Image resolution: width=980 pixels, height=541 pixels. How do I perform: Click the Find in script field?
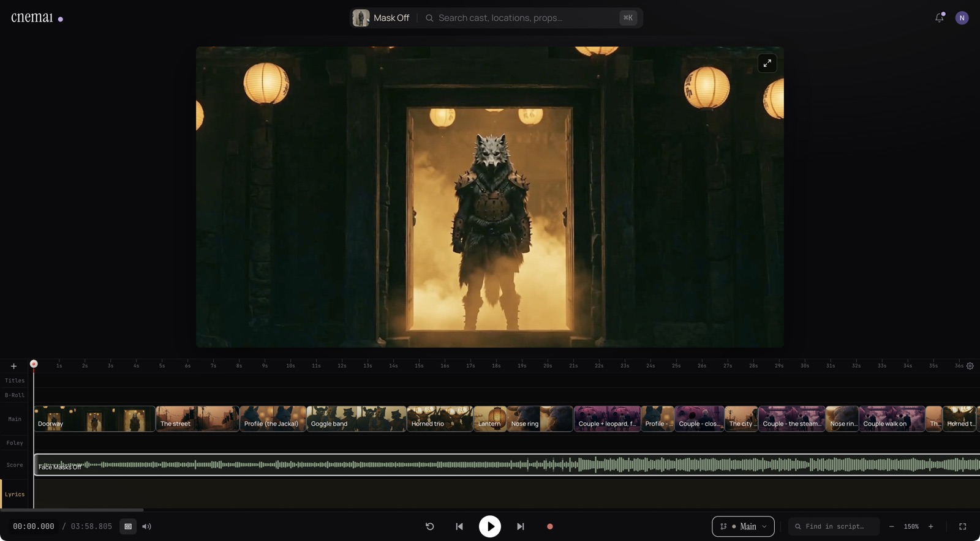click(834, 526)
